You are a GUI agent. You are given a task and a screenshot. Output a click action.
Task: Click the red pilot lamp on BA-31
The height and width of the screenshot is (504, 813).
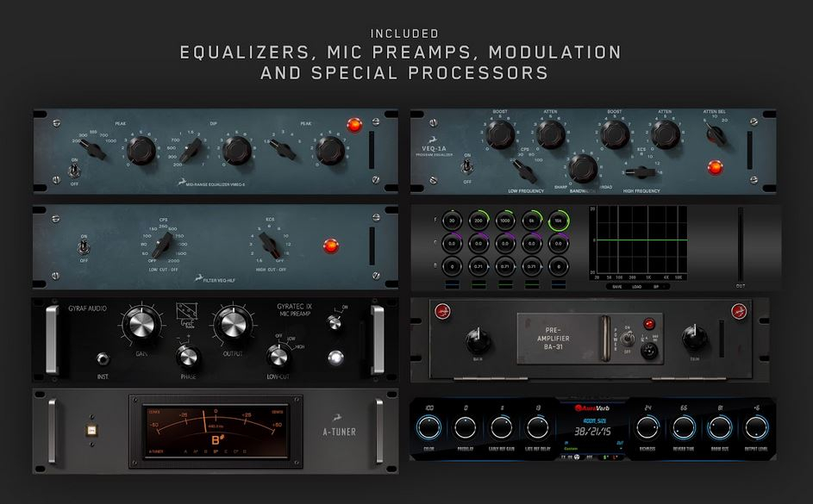point(648,324)
